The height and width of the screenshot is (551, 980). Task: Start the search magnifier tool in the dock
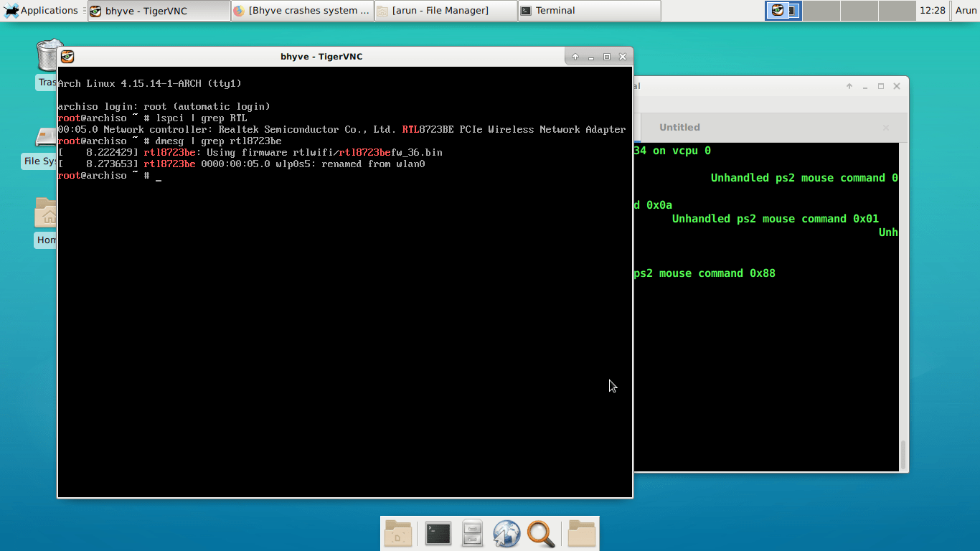coord(541,533)
